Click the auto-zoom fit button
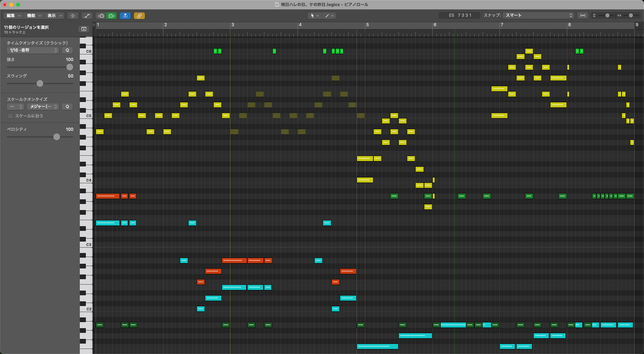Viewport: 644px width, 354px height. tap(583, 16)
